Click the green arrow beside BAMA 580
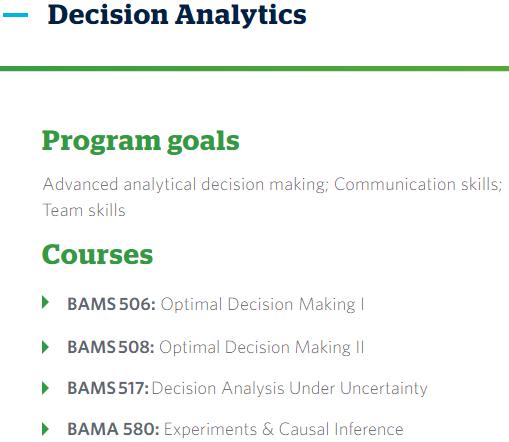Viewport: 509px width, 442px height. point(46,429)
